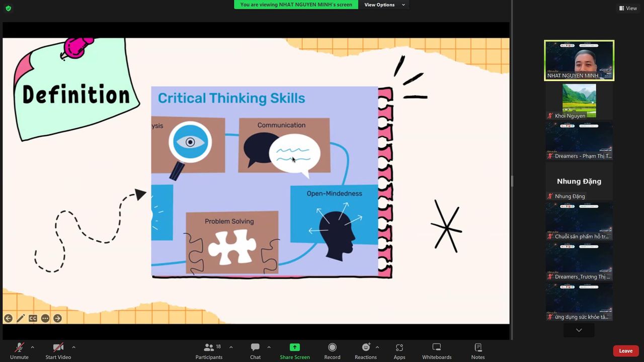Viewport: 644px width, 362px height.
Task: Open the Apps panel
Action: pos(399,347)
